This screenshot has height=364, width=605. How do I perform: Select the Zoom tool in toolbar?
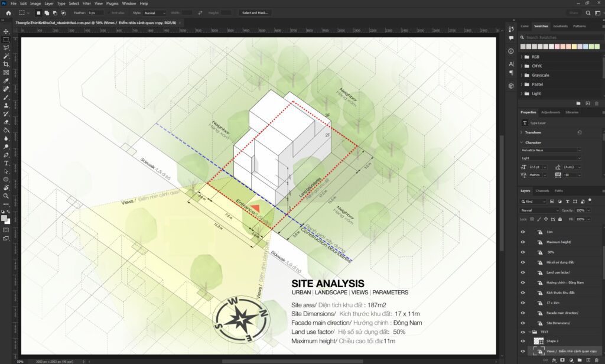[x=6, y=196]
